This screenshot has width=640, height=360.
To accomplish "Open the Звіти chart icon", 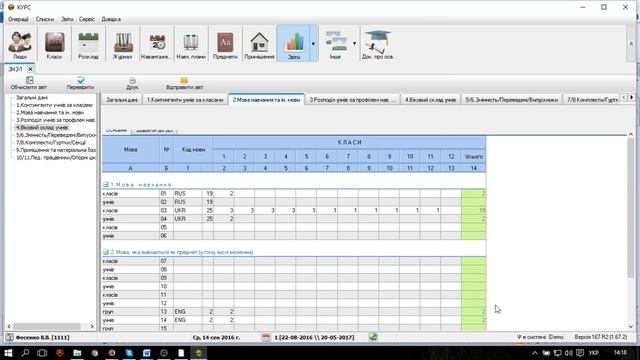I will pos(293,44).
